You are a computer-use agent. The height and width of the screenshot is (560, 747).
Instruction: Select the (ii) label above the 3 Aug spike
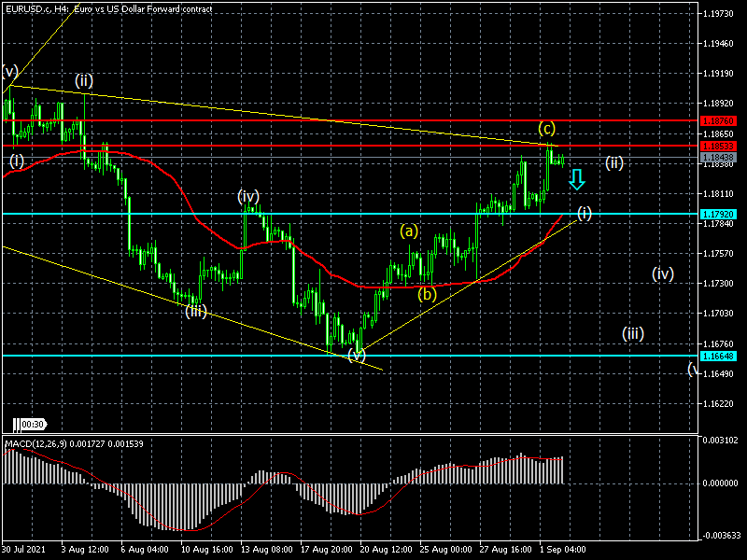click(x=84, y=80)
